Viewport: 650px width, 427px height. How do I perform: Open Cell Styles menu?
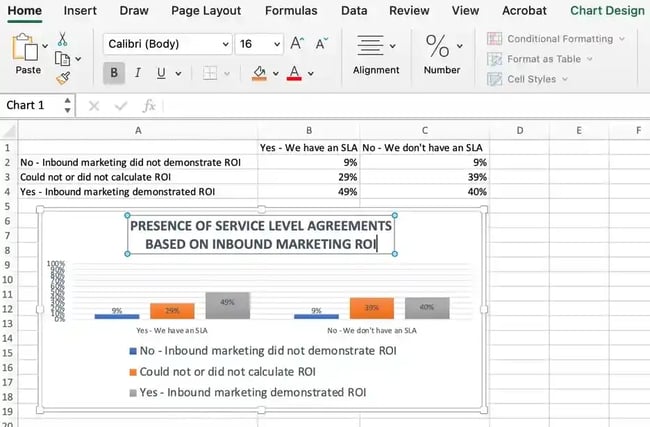click(x=527, y=79)
